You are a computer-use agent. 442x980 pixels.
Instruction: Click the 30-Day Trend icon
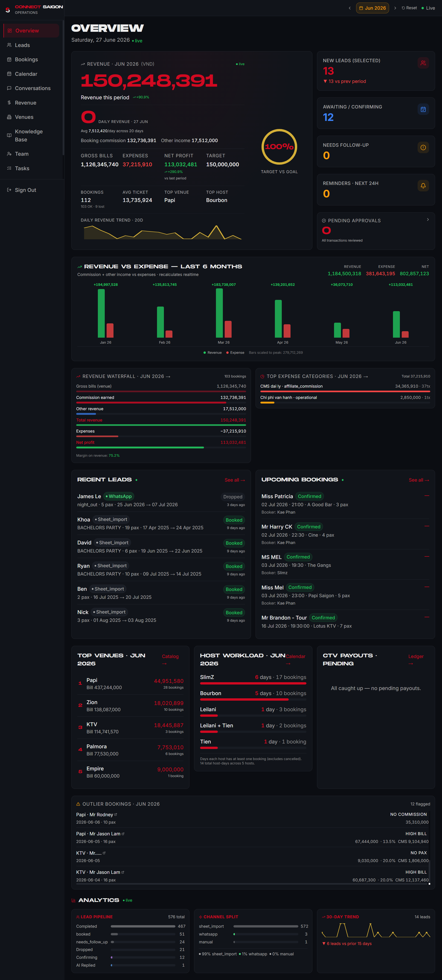[x=324, y=917]
